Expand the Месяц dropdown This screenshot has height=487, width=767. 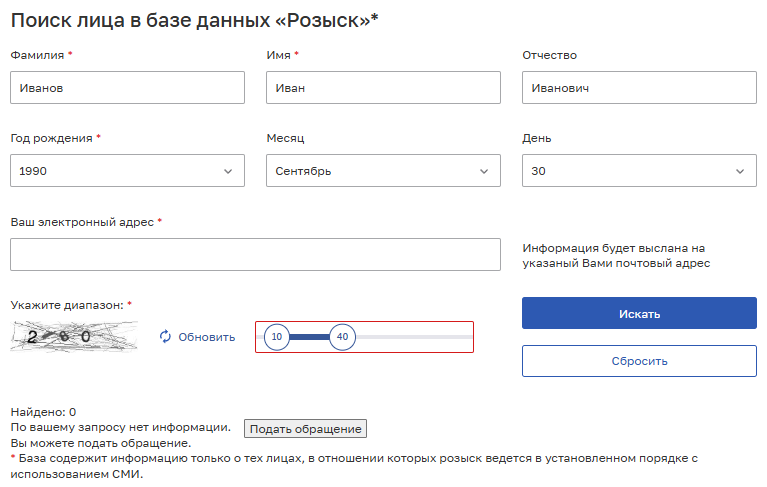click(383, 171)
